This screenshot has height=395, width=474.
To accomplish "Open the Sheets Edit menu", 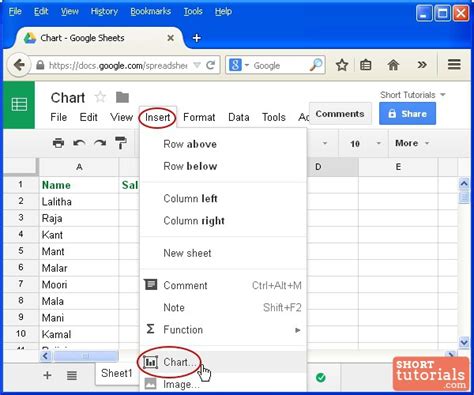I will click(x=88, y=117).
